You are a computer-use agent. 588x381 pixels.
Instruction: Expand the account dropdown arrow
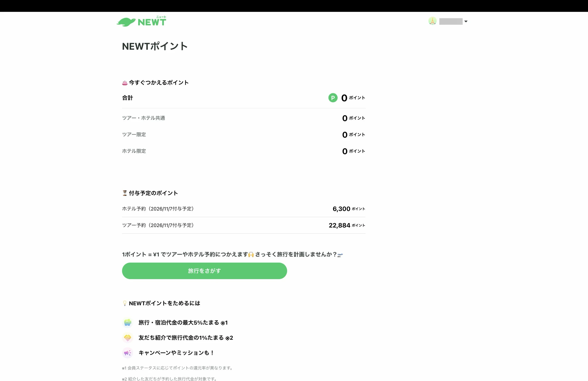[x=466, y=21]
